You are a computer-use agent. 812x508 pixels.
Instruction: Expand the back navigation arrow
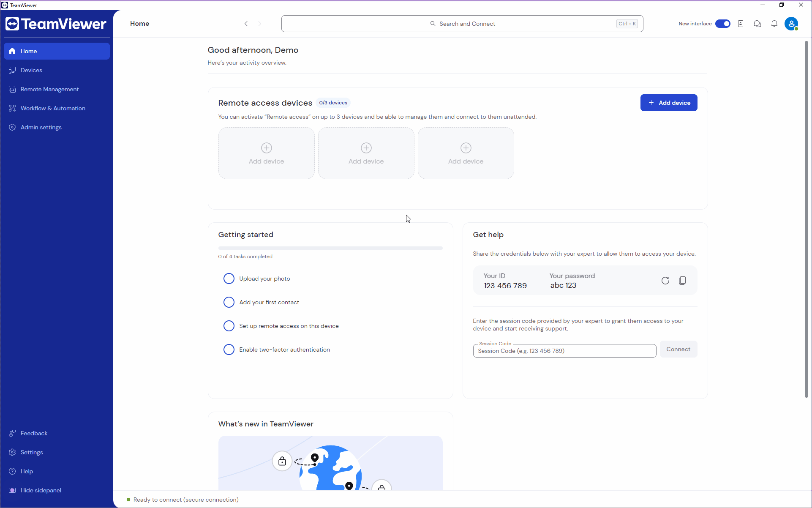click(x=246, y=23)
